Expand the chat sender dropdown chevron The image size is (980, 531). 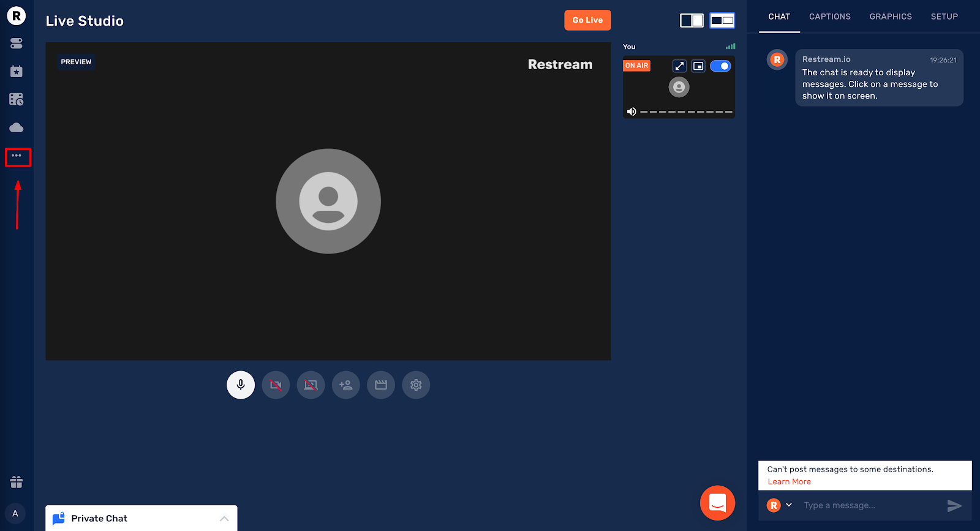point(789,505)
